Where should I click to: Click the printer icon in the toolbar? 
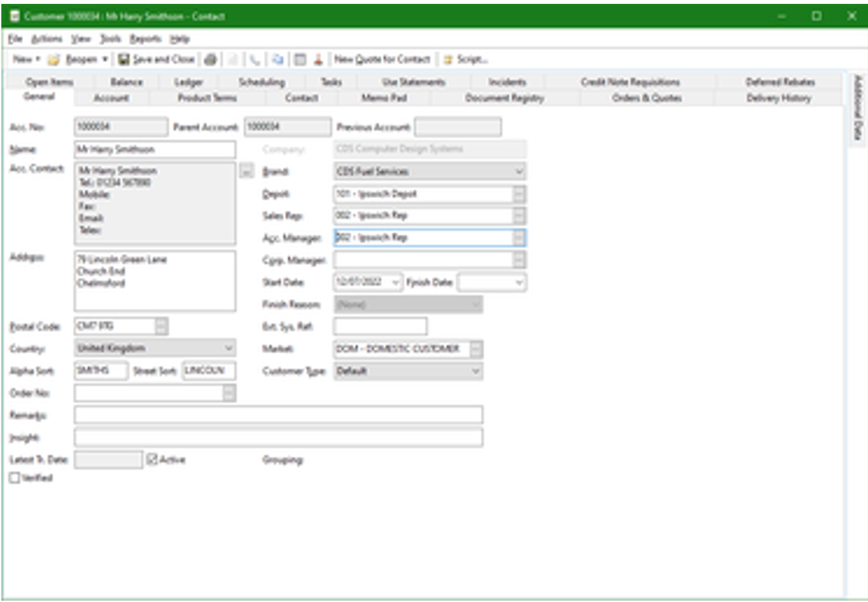click(x=210, y=60)
